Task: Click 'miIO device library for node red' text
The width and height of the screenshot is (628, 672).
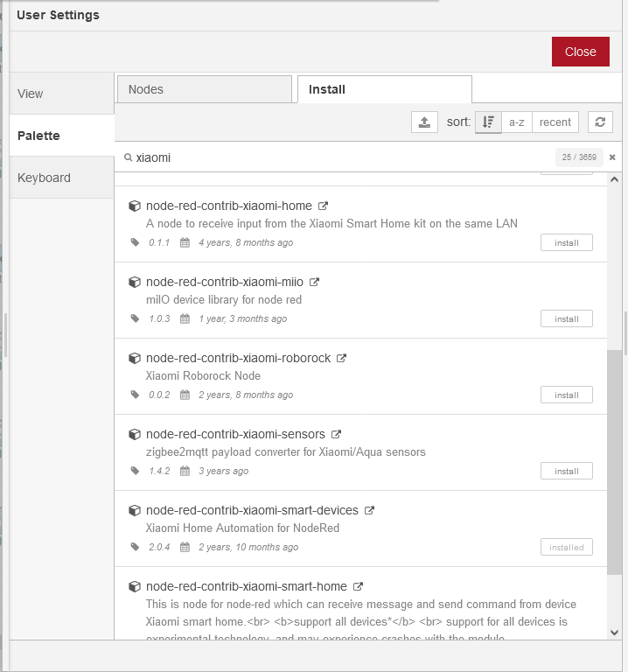Action: [x=224, y=299]
